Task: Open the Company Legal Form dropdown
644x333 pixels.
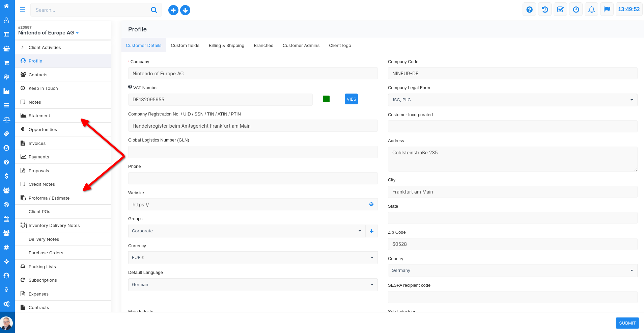Action: (512, 100)
